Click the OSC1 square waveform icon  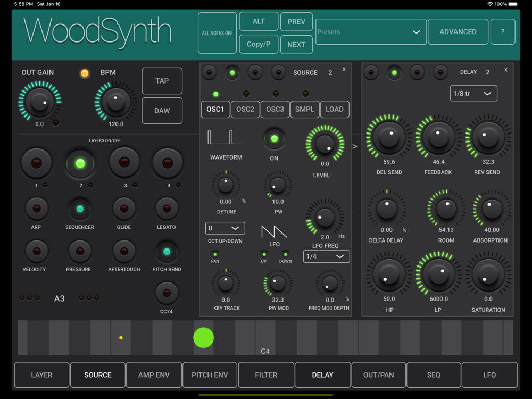tap(225, 137)
